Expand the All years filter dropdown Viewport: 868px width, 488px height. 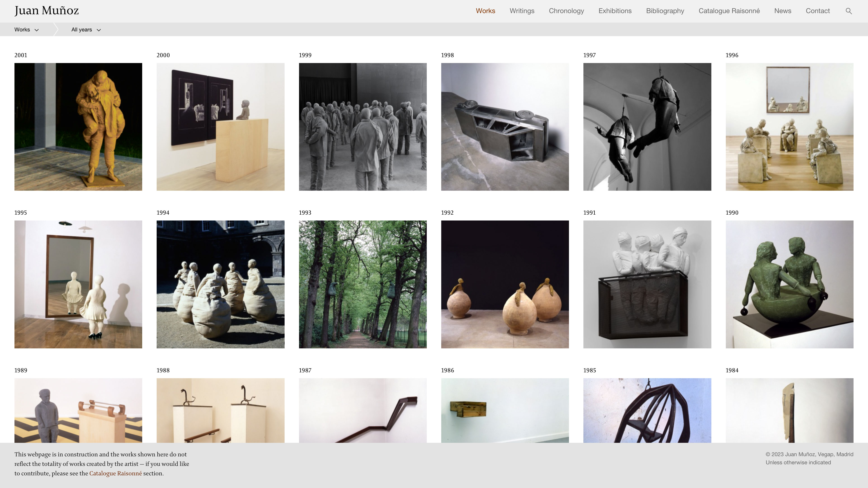(86, 30)
